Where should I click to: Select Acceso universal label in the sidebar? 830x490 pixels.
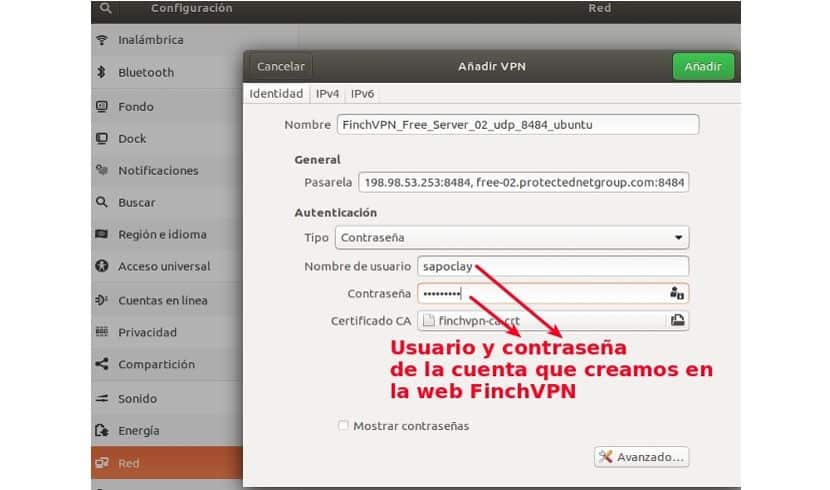[x=164, y=266]
